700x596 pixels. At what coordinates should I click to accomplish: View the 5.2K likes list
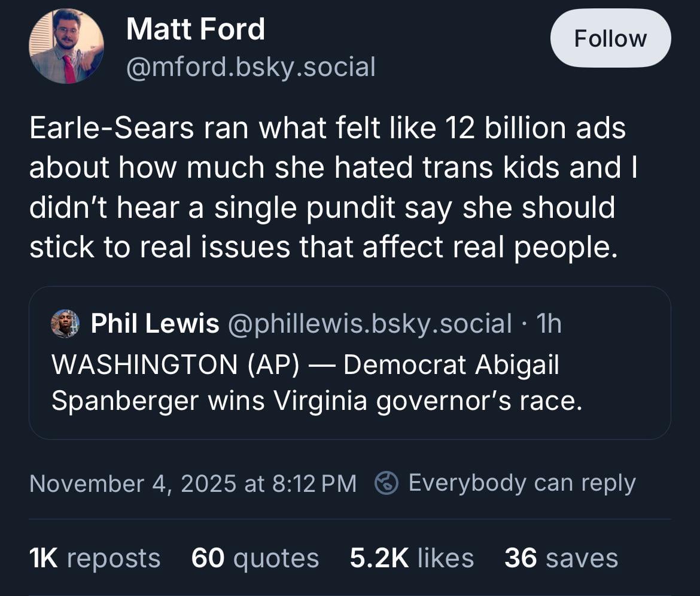coord(412,558)
